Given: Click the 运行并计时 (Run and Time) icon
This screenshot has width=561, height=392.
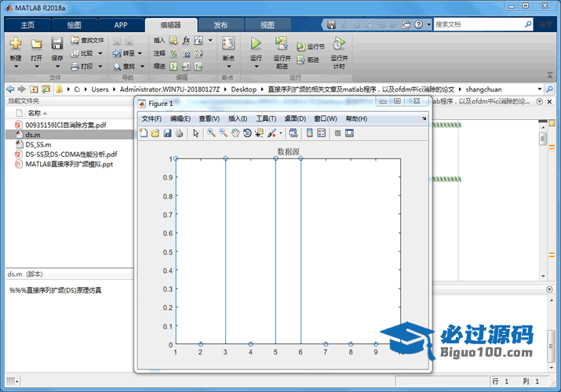Looking at the screenshot, I should click(x=339, y=43).
